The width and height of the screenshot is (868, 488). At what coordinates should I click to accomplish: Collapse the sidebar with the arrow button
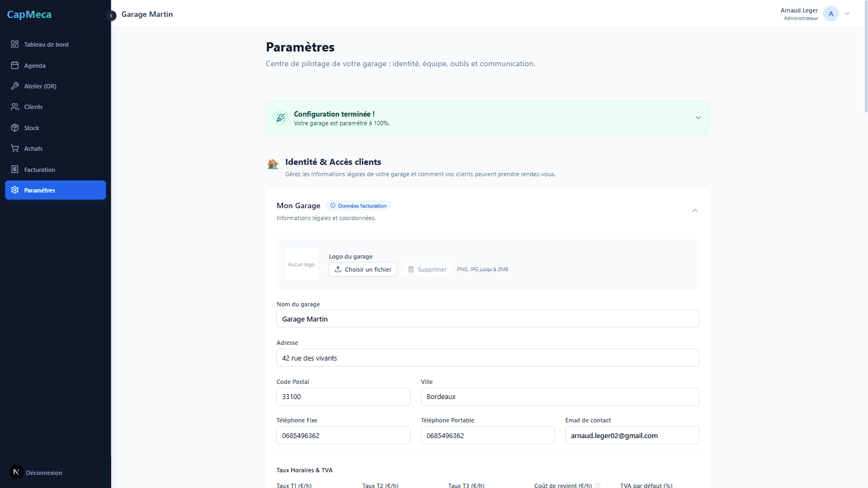point(112,16)
